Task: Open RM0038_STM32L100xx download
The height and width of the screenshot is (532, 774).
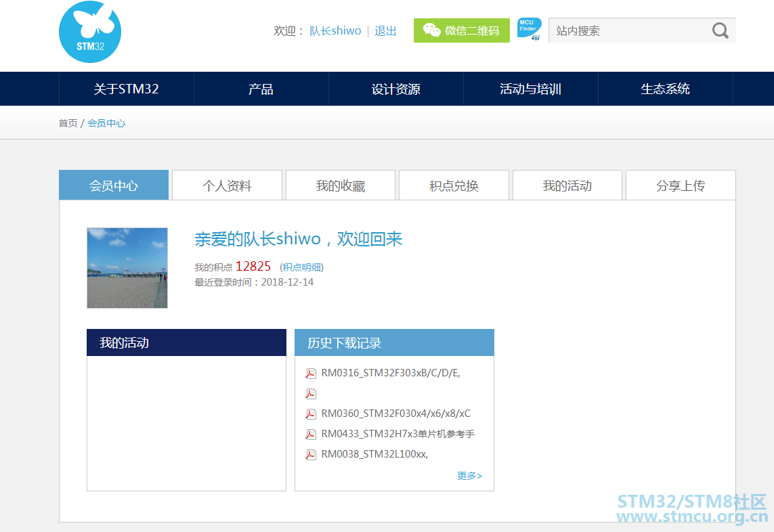Action: (374, 454)
